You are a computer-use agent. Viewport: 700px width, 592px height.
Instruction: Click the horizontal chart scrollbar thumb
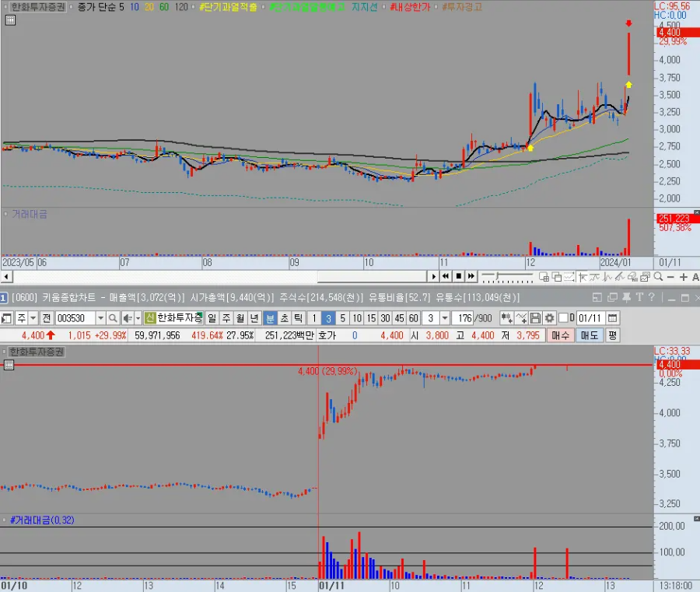[372, 277]
